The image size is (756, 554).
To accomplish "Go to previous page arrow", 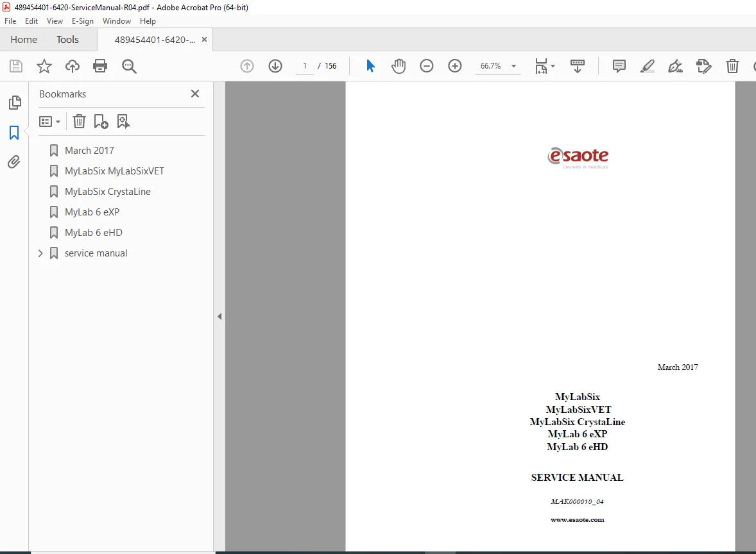I will click(x=247, y=66).
